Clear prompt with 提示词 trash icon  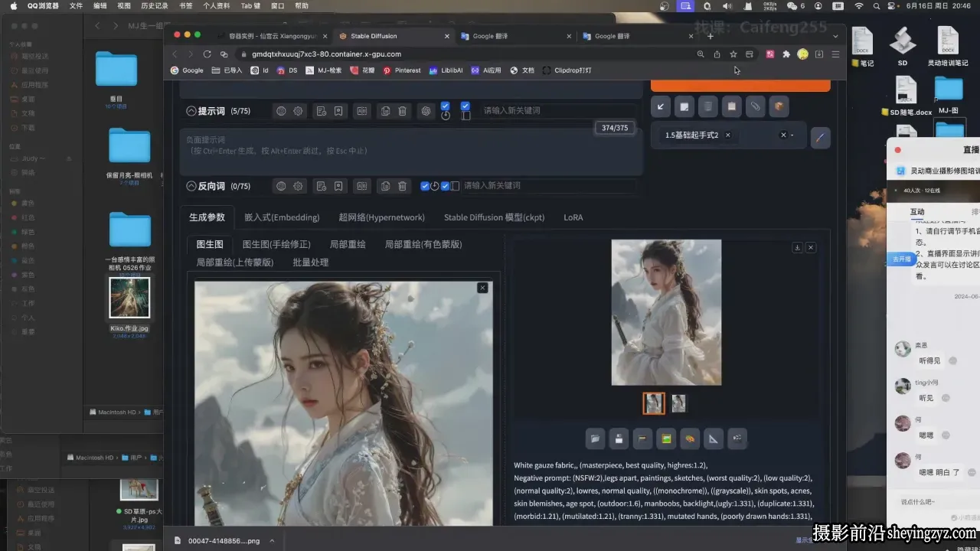click(402, 111)
